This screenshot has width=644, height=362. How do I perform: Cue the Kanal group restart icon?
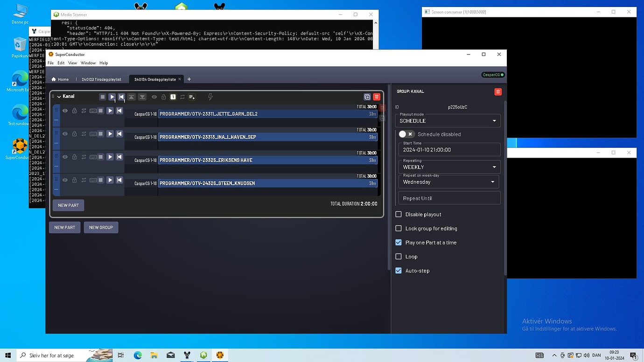(121, 97)
